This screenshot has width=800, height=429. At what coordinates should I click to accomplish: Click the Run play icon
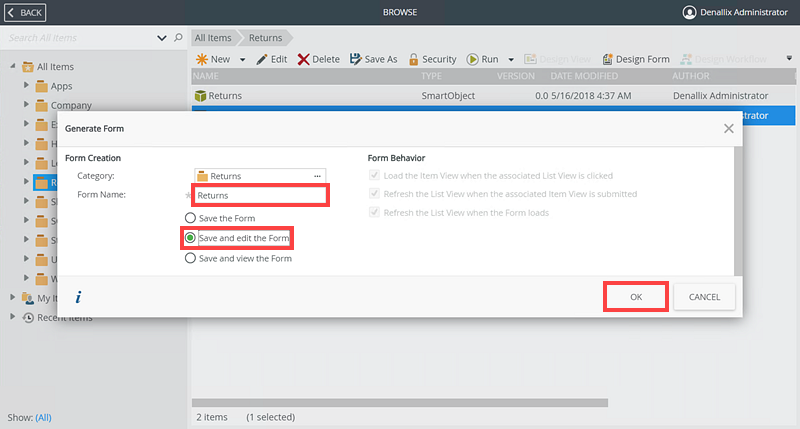tap(472, 59)
